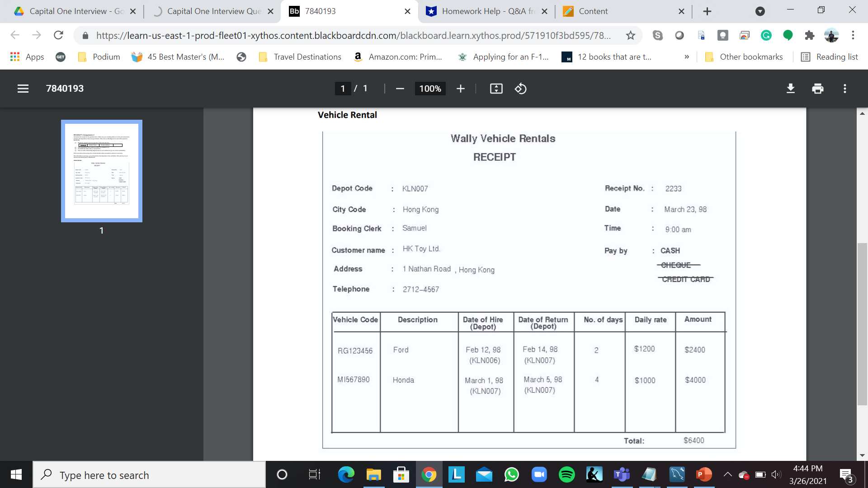The image size is (868, 488).
Task: Open the PDF viewer more options menu
Action: tap(844, 89)
